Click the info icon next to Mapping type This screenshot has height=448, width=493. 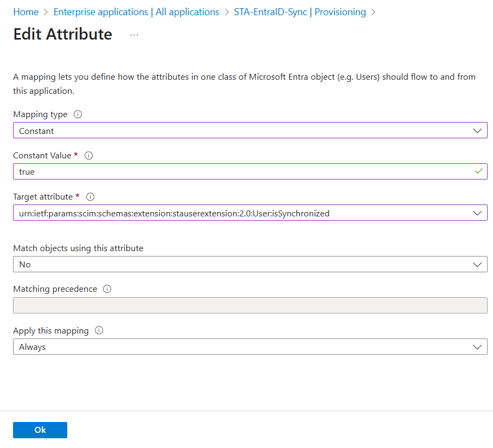[x=78, y=114]
